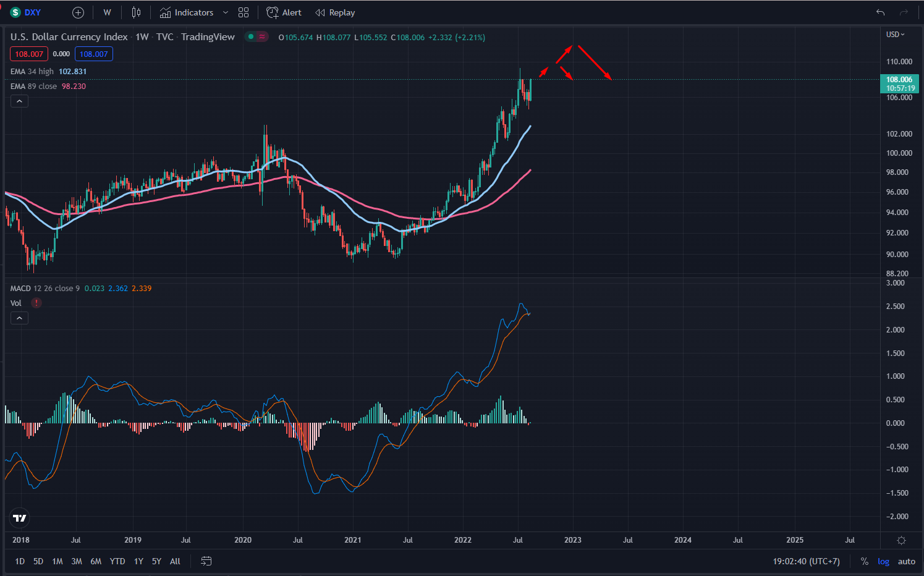Click the undo arrow in toolbar

coord(880,12)
